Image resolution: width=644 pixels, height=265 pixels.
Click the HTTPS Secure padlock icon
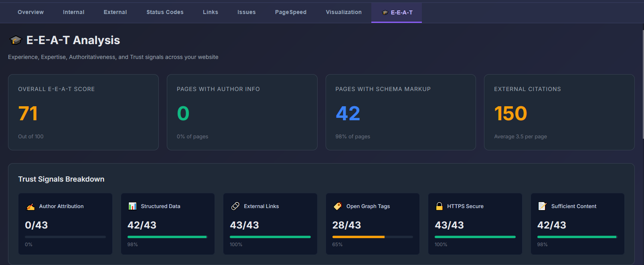(439, 206)
